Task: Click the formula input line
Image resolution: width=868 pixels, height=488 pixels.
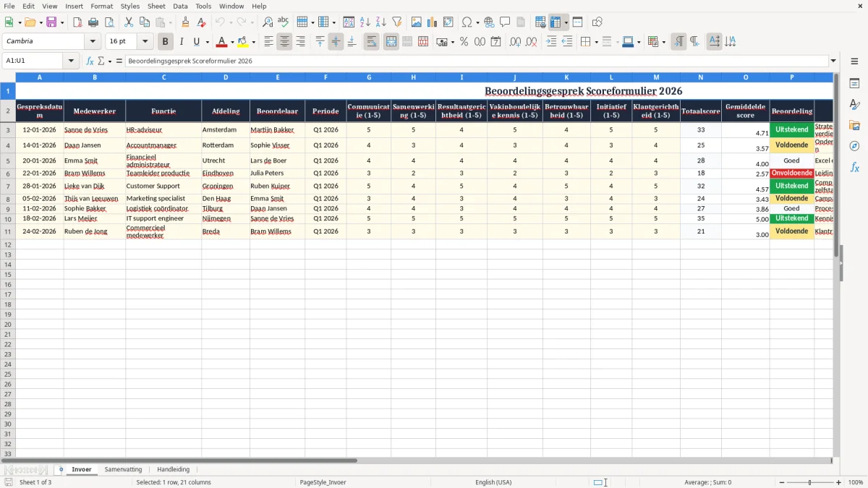Action: 476,61
